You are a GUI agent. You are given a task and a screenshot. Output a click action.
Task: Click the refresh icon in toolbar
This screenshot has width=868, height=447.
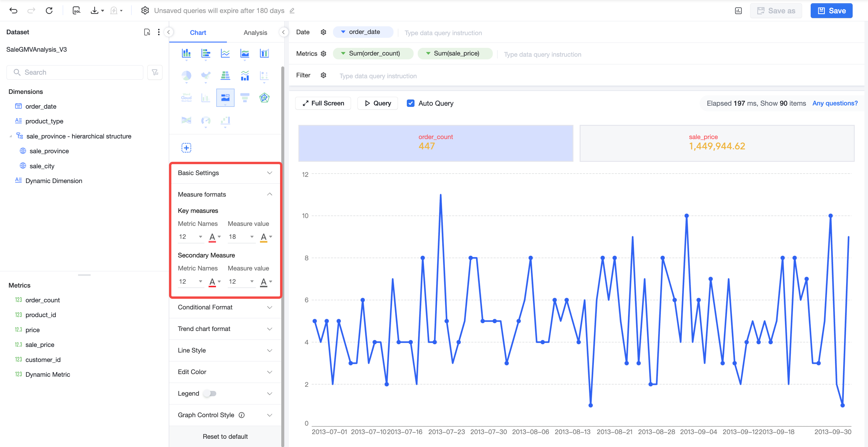point(49,10)
